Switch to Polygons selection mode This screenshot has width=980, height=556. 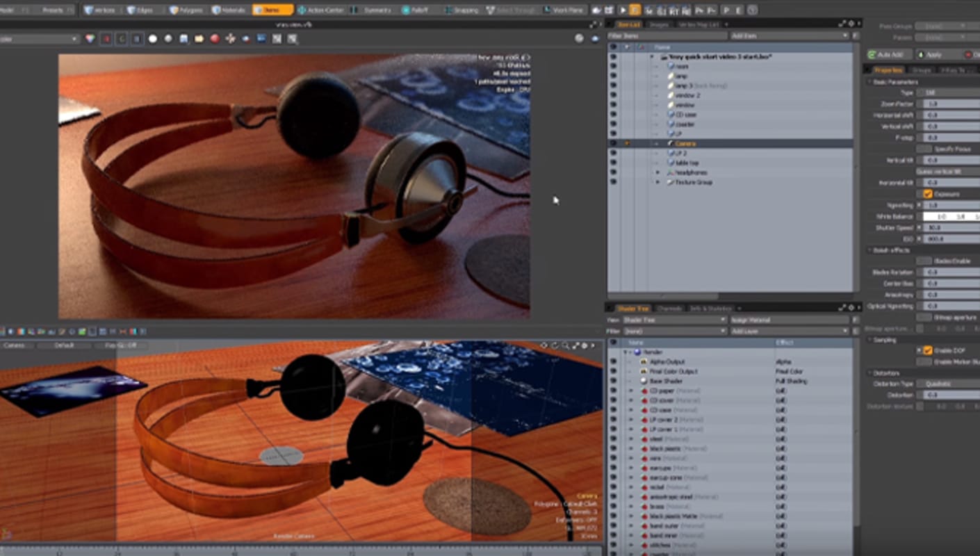pos(187,10)
